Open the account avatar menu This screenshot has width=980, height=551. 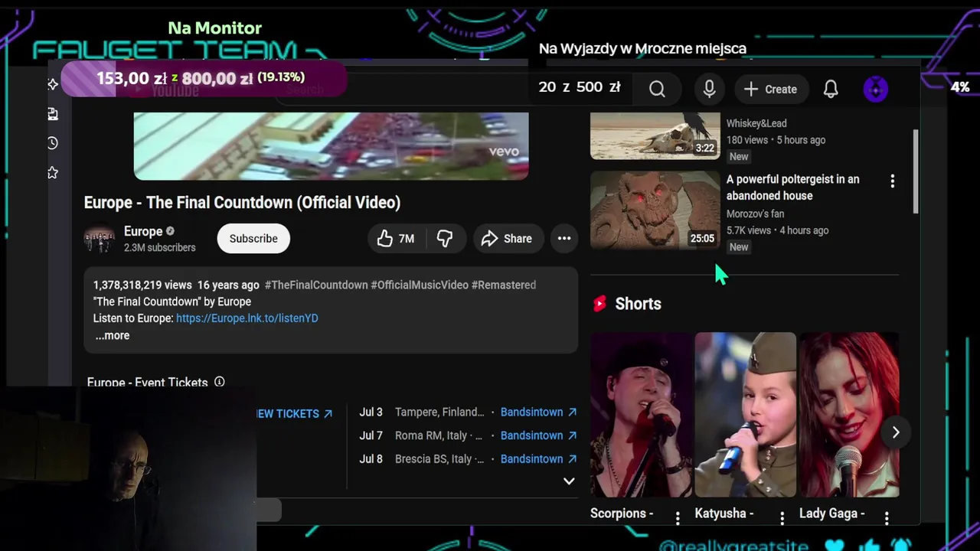pyautogui.click(x=875, y=89)
